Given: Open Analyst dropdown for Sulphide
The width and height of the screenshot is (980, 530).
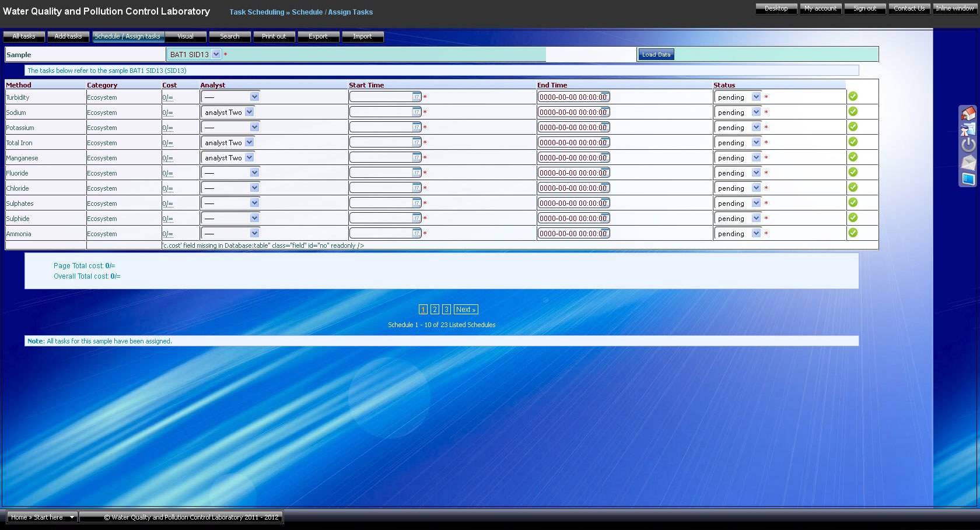Looking at the screenshot, I should coord(230,218).
